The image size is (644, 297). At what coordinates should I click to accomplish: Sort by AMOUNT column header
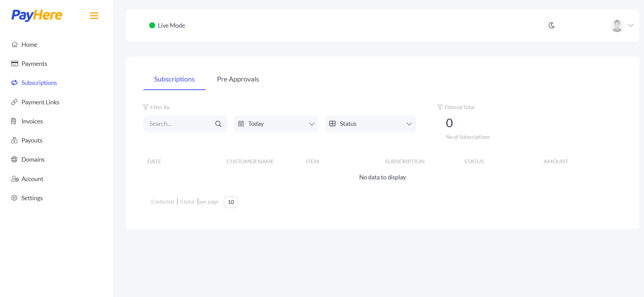click(556, 162)
